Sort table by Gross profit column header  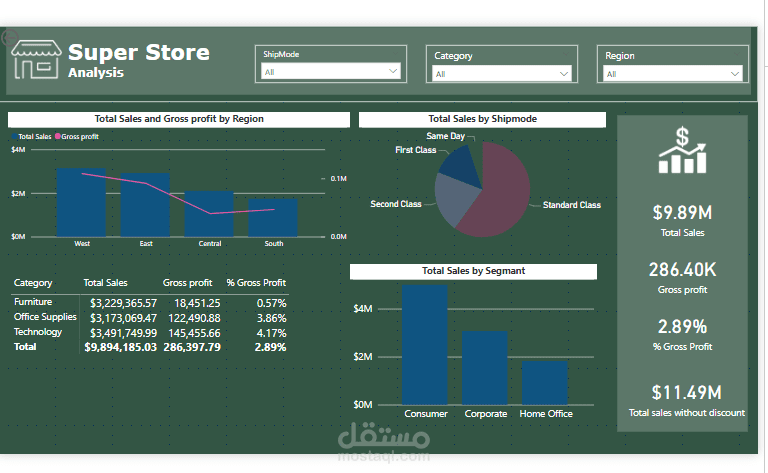pos(187,283)
